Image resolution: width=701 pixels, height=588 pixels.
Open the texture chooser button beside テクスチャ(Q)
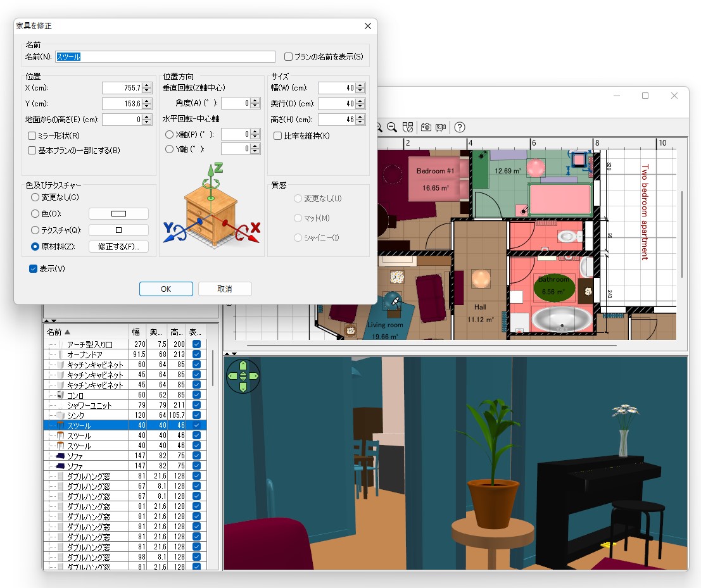pyautogui.click(x=118, y=230)
